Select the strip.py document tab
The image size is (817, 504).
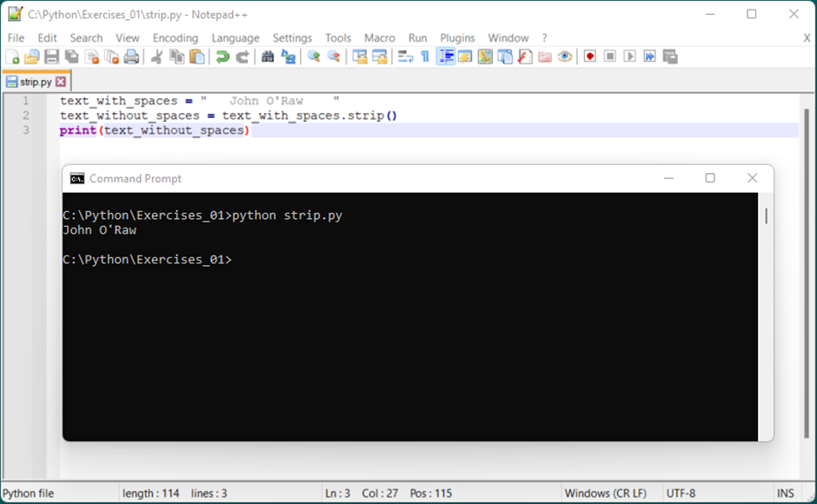35,82
